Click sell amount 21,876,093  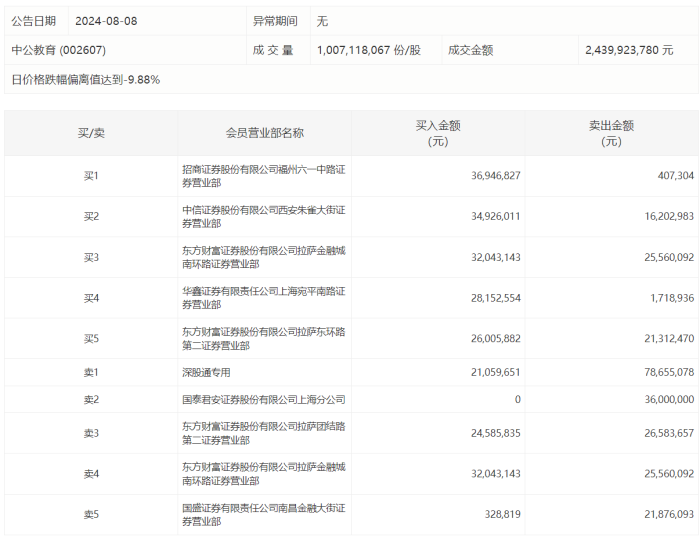pos(669,515)
